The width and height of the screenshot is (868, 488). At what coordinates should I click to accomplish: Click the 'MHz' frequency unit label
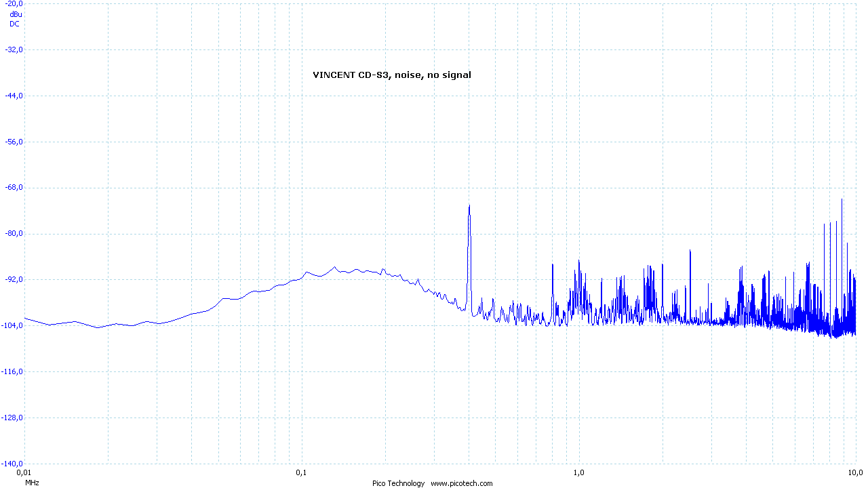[32, 483]
